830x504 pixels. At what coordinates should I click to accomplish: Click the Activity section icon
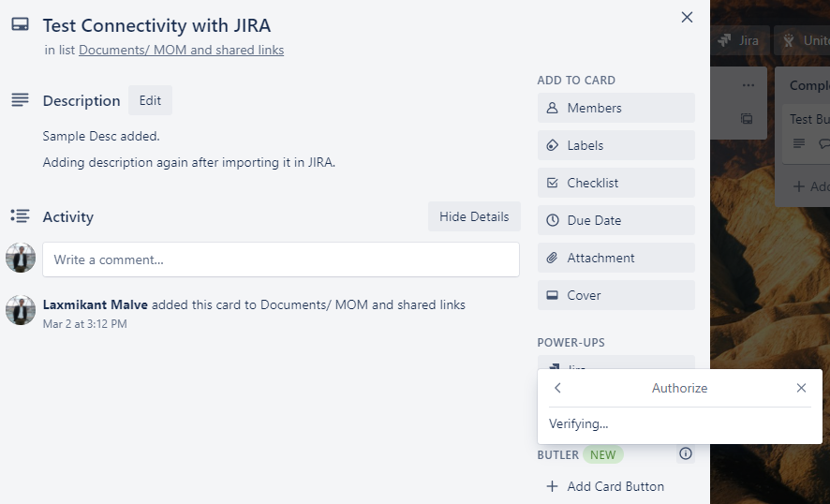click(20, 215)
